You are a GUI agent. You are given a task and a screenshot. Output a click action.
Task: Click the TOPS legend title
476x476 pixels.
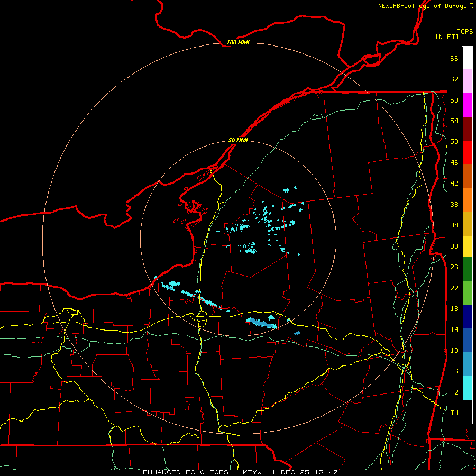(x=465, y=31)
